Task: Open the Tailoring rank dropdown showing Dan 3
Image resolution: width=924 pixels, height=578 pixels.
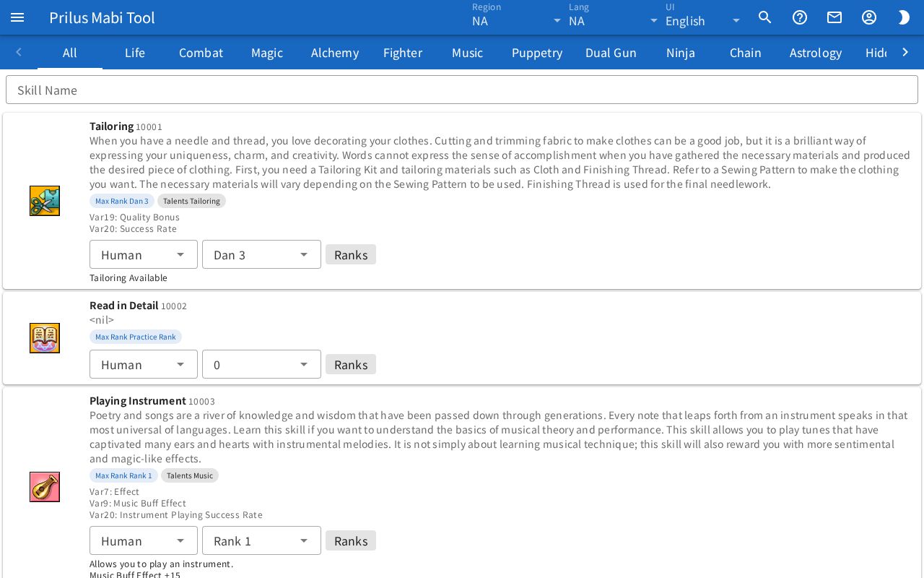Action: coord(261,254)
